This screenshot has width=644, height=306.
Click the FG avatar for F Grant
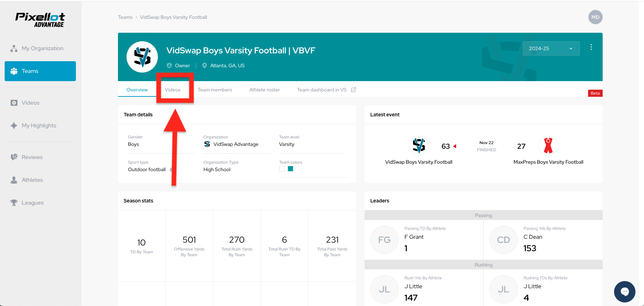[385, 240]
